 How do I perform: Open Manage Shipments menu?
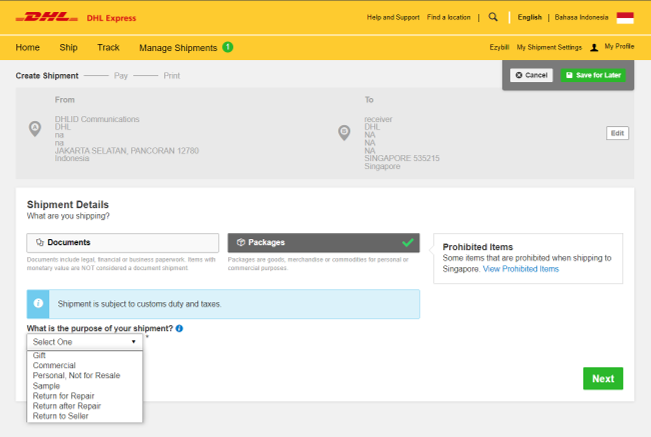(x=178, y=48)
